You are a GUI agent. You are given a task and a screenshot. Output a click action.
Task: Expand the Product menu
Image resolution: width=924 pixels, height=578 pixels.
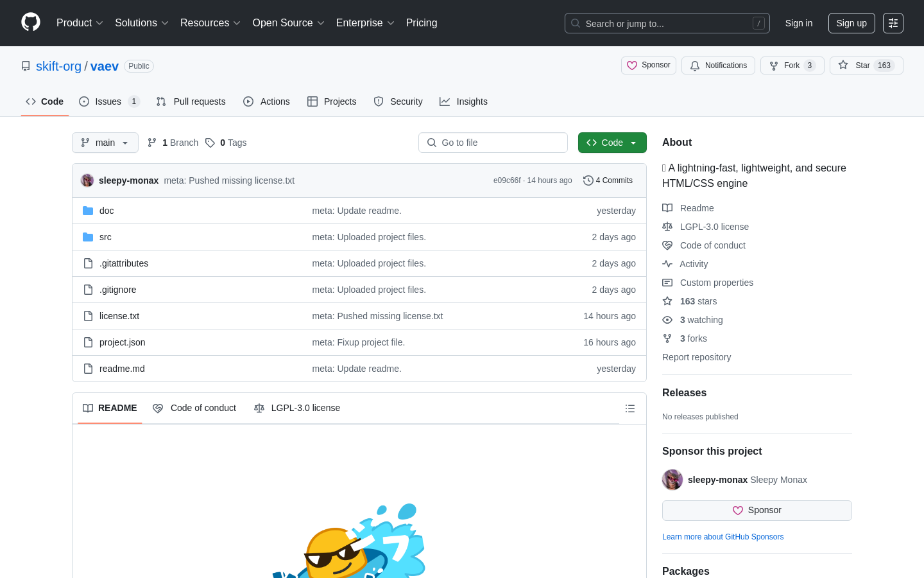(x=80, y=23)
